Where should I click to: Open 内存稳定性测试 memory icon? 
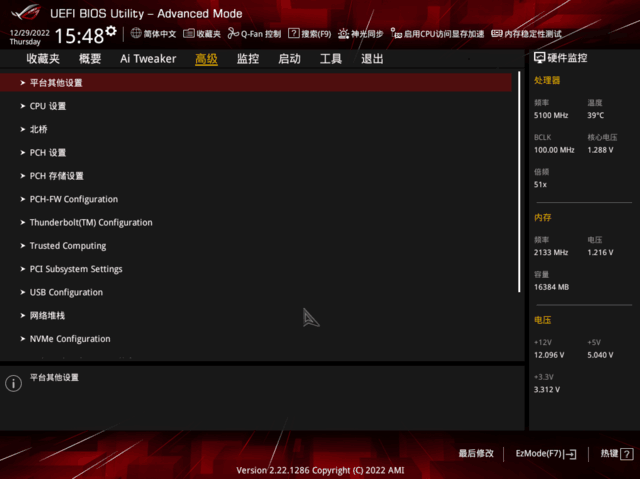497,33
